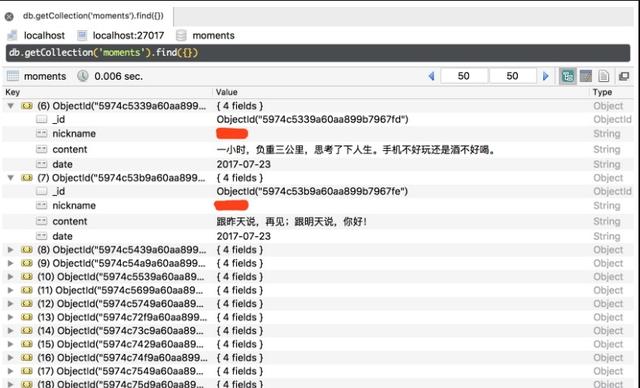Expand document (16) ObjectId 5974c74f9a60aa899
640x388 pixels.
11,357
